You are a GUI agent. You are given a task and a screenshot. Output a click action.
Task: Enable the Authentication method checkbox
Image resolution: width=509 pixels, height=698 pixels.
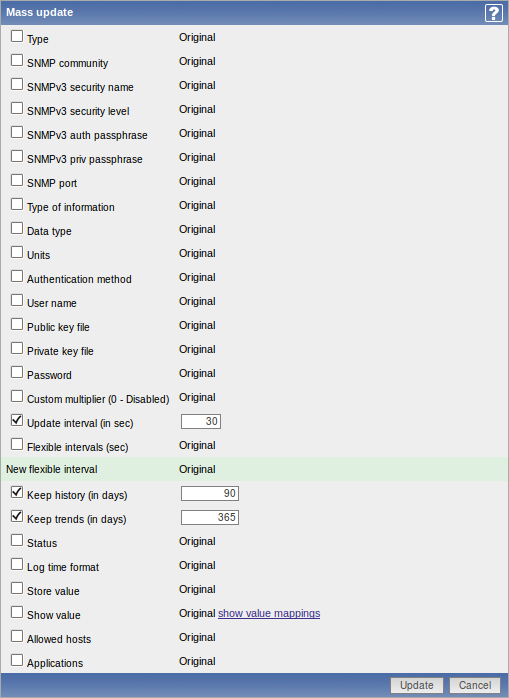coord(17,276)
